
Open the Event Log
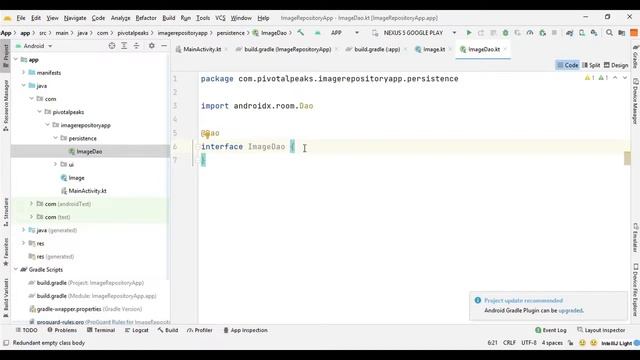point(551,330)
